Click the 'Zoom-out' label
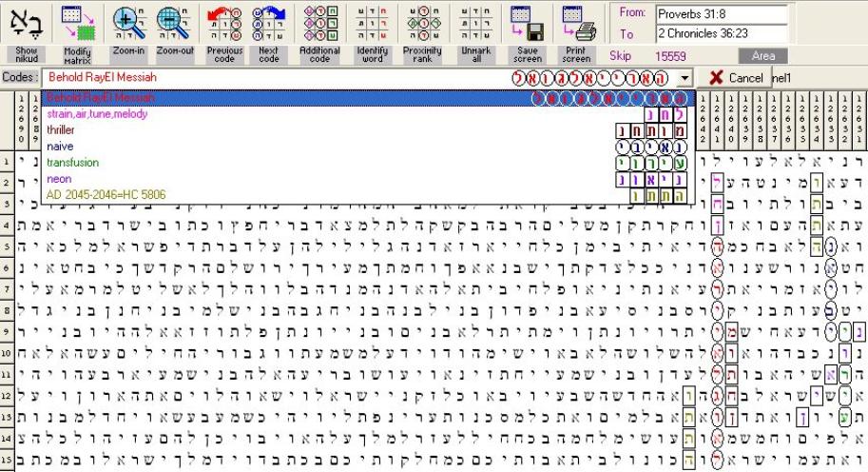The width and height of the screenshot is (868, 472). click(175, 50)
